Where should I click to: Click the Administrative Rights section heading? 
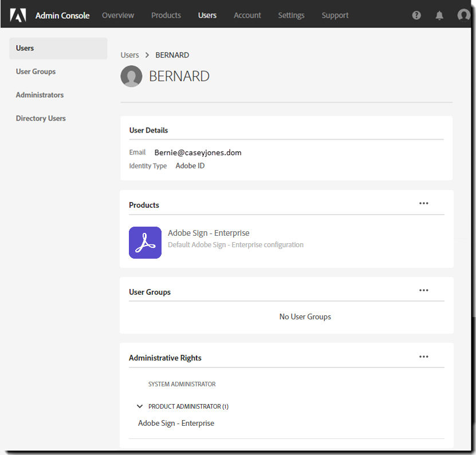165,358
